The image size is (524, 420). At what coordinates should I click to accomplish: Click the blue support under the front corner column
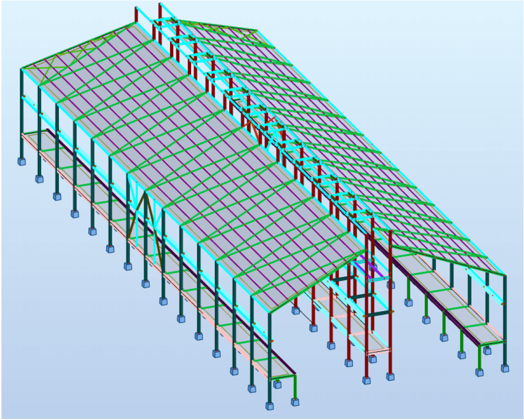pos(270,406)
